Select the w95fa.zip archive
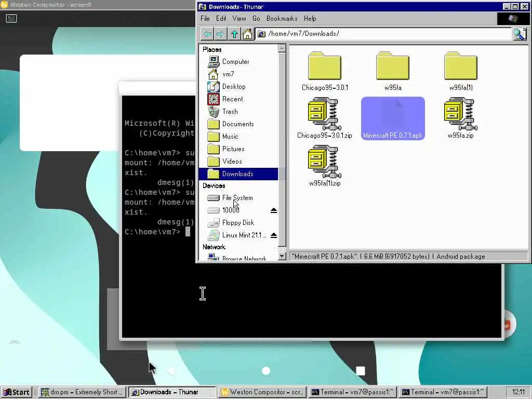Viewport: 532px width, 399px height. pyautogui.click(x=461, y=118)
